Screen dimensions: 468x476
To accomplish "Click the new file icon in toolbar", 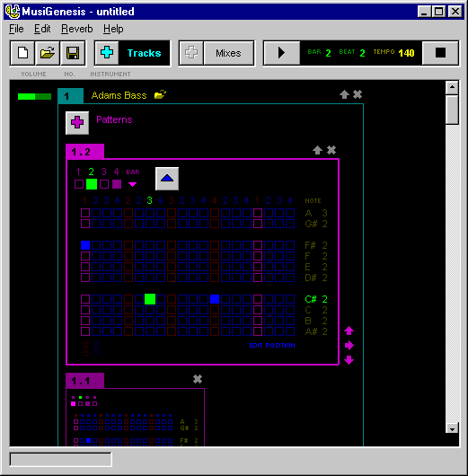I will (22, 53).
